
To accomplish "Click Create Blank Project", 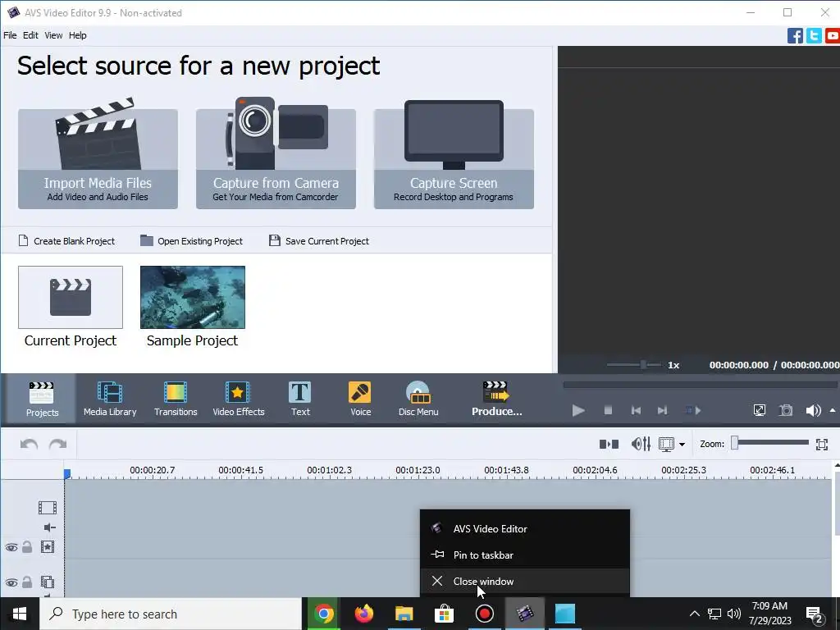I will 66,241.
